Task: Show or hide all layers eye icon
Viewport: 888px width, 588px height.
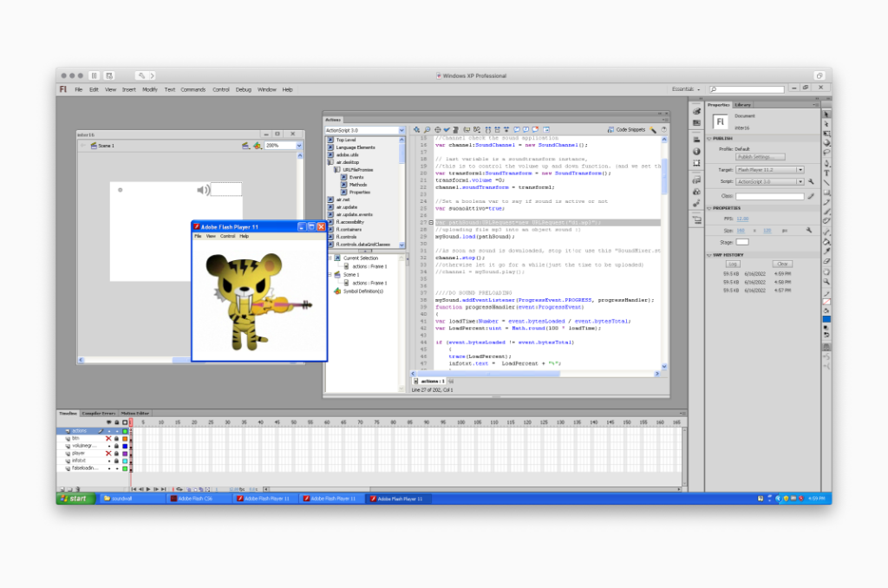Action: [x=108, y=422]
